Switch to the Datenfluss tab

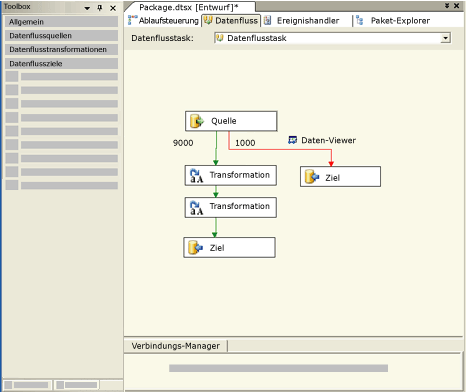[x=231, y=21]
